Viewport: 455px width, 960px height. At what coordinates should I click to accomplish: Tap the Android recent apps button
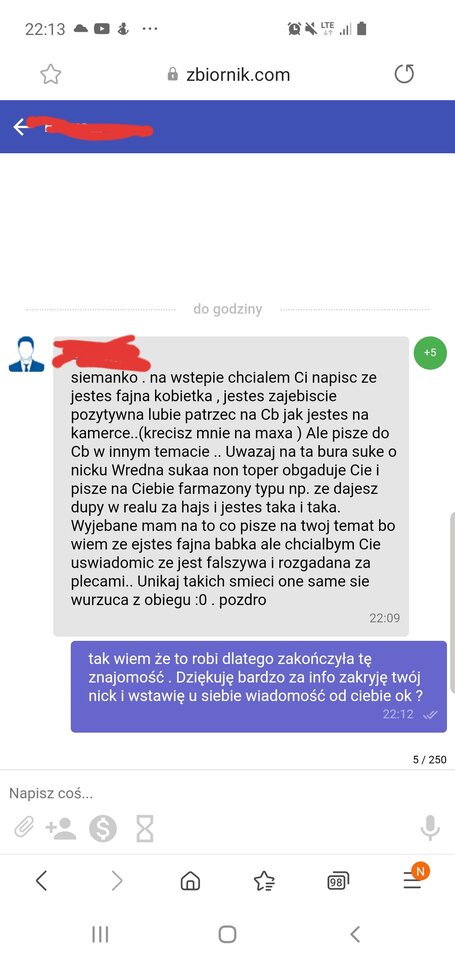pos(100,934)
